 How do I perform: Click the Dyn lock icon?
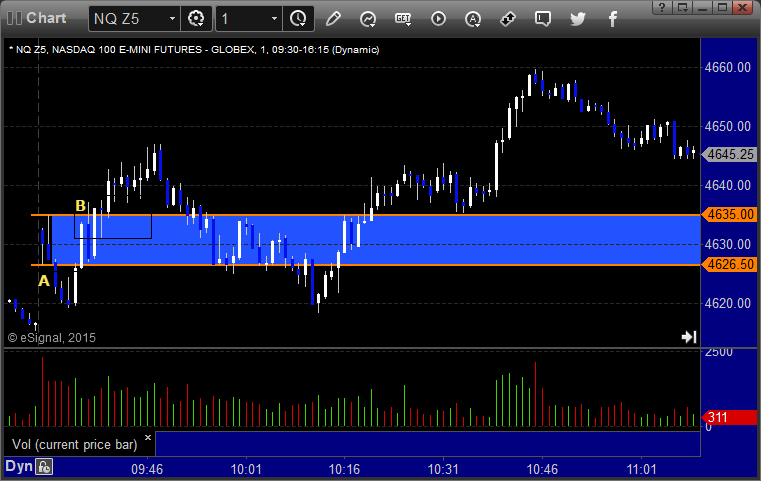pyautogui.click(x=44, y=467)
